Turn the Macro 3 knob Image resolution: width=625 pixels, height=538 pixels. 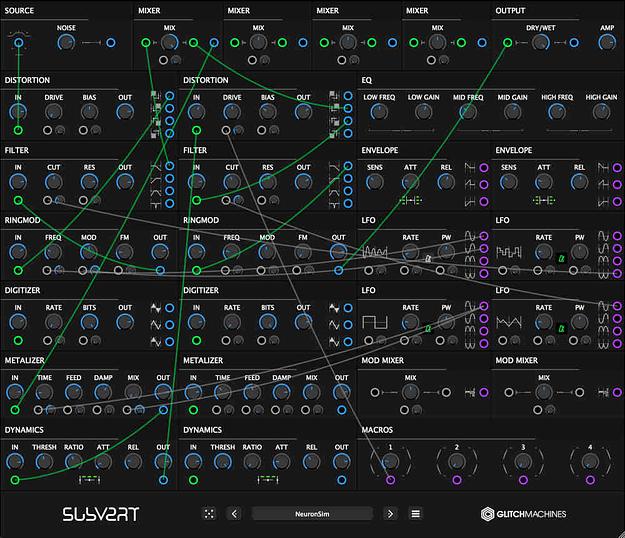tap(523, 461)
